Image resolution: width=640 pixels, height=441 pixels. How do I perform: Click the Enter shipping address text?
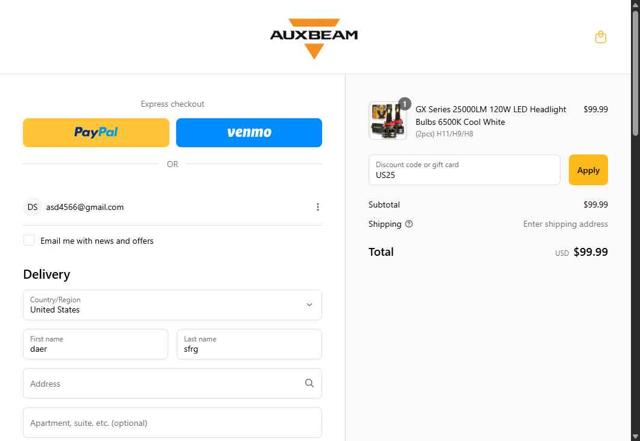tap(565, 224)
